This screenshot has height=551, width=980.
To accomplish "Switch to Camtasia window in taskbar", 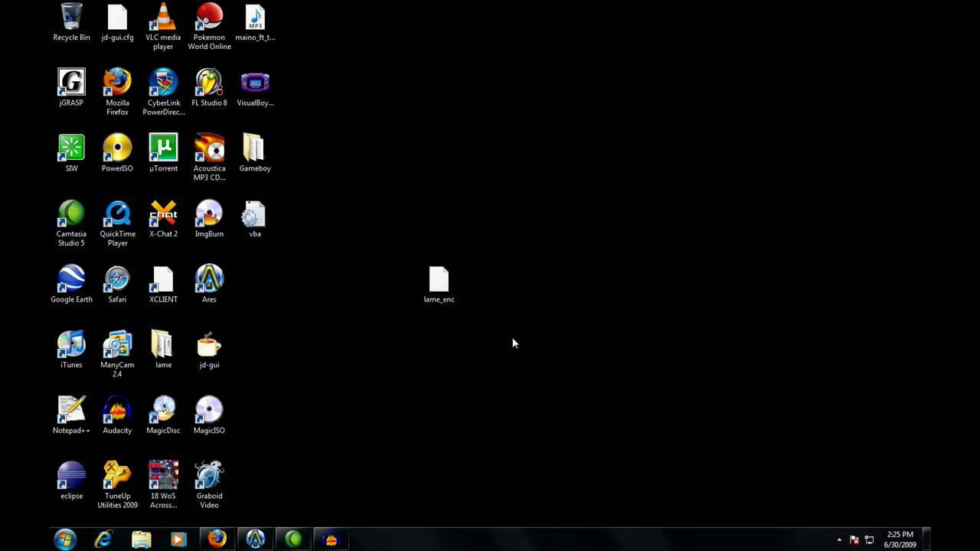I will [293, 540].
